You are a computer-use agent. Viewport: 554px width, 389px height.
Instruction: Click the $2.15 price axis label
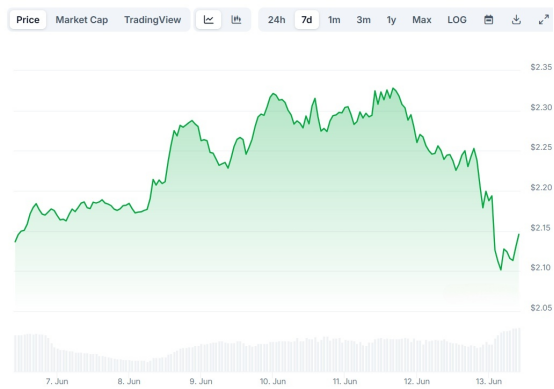pyautogui.click(x=541, y=228)
